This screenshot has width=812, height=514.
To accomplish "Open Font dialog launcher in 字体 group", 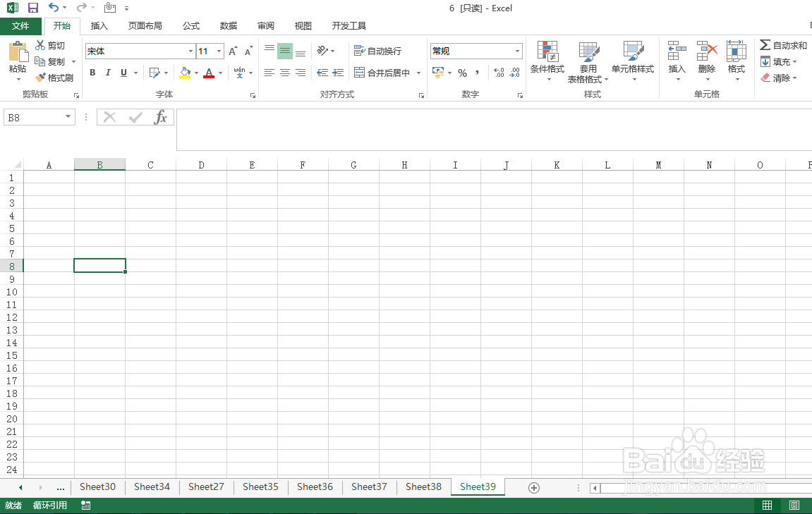I will coord(253,95).
